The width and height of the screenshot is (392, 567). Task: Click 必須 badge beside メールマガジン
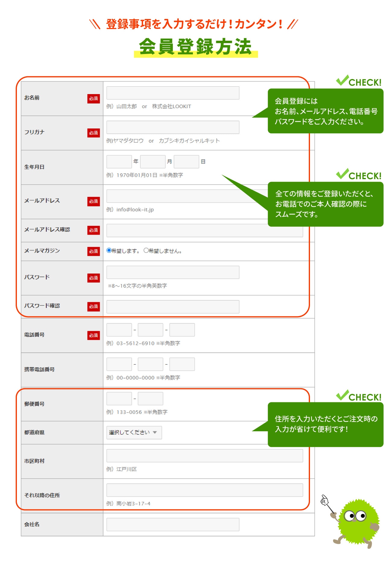click(93, 252)
